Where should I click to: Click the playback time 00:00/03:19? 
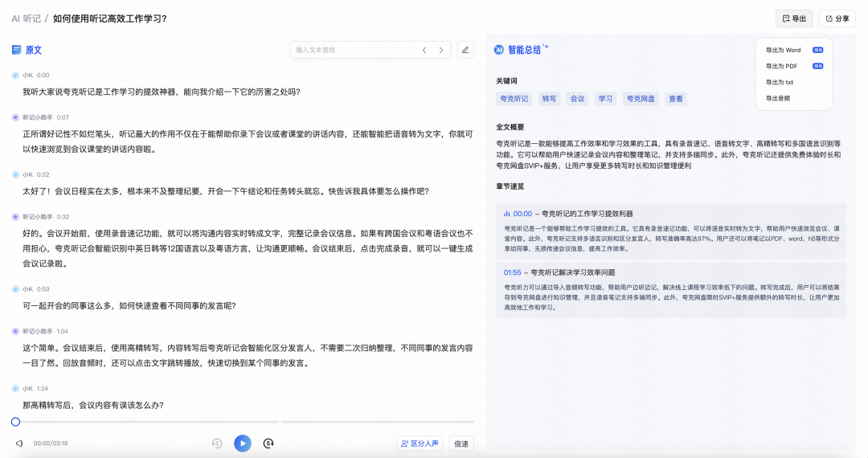tap(51, 443)
